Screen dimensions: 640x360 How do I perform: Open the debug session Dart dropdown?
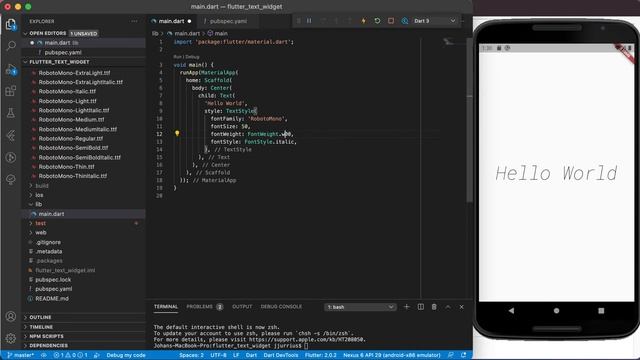(x=435, y=21)
